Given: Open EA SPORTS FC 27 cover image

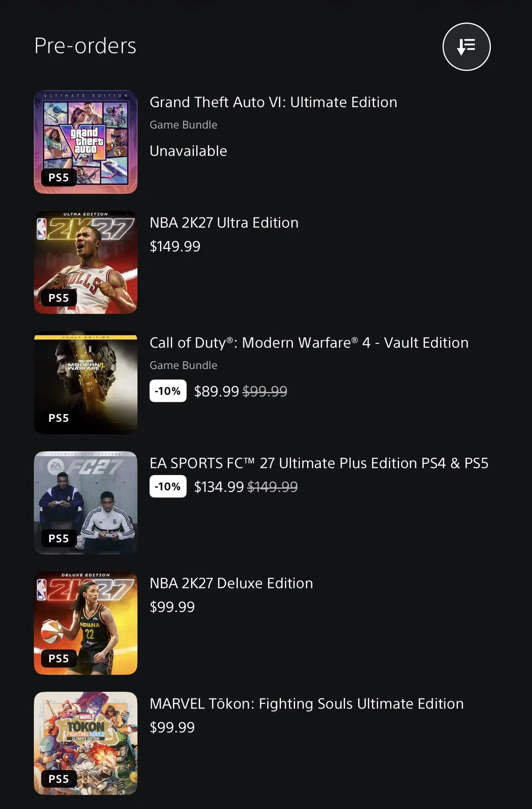Looking at the screenshot, I should [x=86, y=503].
